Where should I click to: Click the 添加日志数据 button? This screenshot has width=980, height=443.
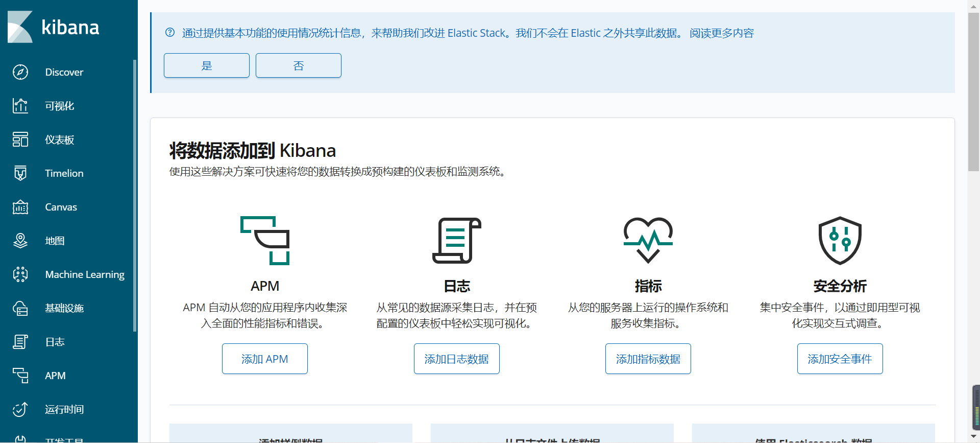pyautogui.click(x=457, y=359)
